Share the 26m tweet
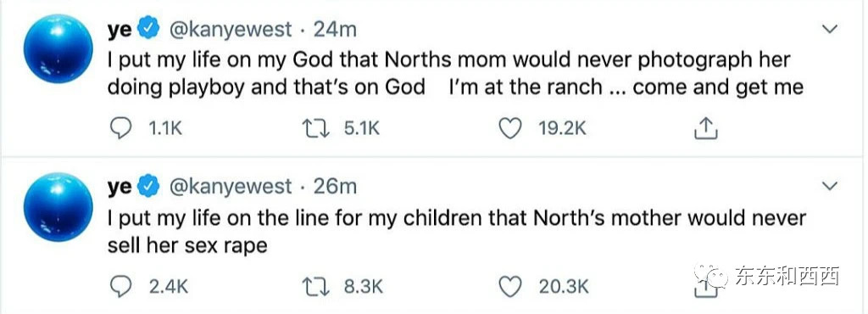The image size is (868, 314). [x=706, y=288]
